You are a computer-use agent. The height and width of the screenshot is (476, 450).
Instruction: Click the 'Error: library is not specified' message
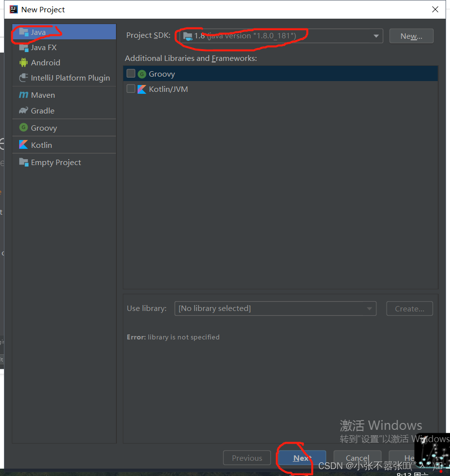pyautogui.click(x=173, y=337)
